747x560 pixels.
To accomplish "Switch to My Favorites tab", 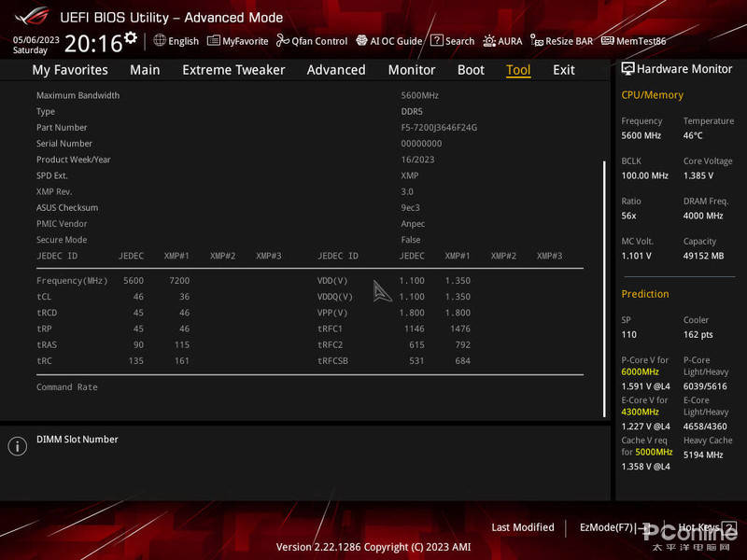I will (x=70, y=70).
